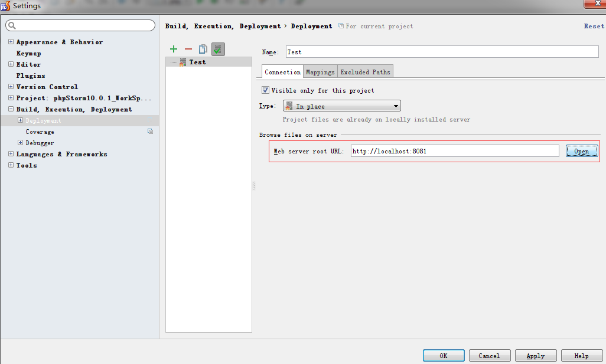
Task: Click the use as default server icon
Action: point(218,49)
